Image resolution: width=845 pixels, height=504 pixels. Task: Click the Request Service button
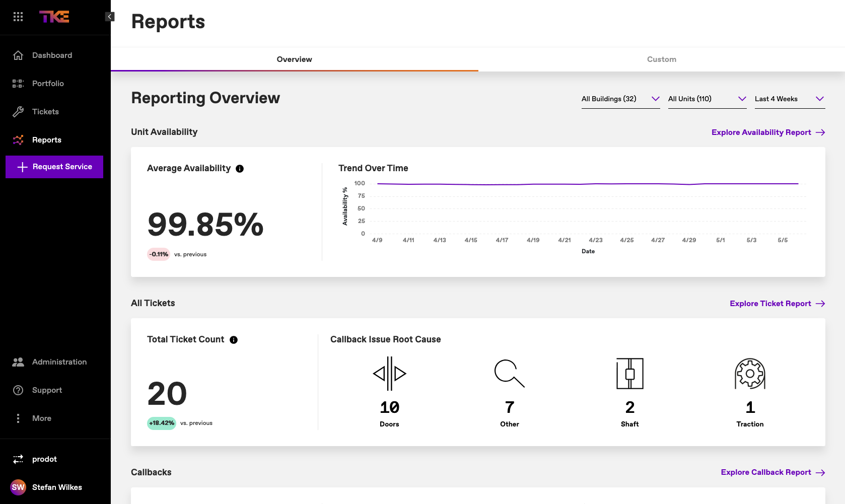[x=54, y=166]
